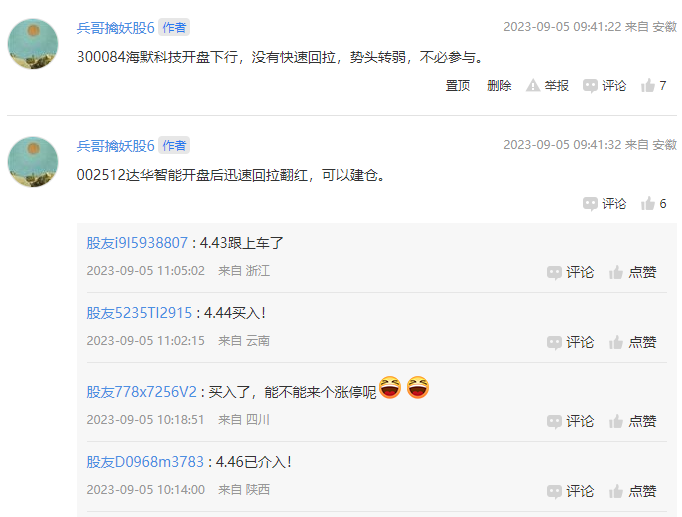Screen dimensions: 682x517
Task: Like the 4.44买入 reply from 云南
Action: click(632, 342)
